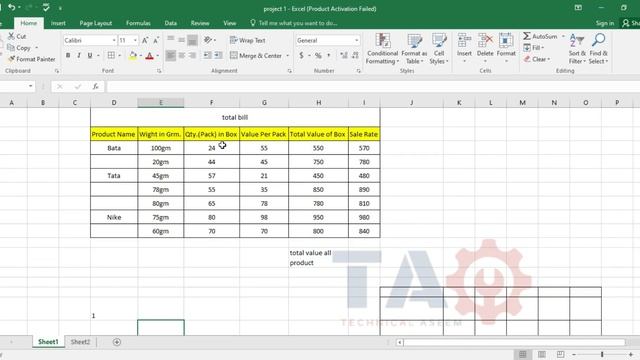
Task: Open Clear options
Action: 537,59
